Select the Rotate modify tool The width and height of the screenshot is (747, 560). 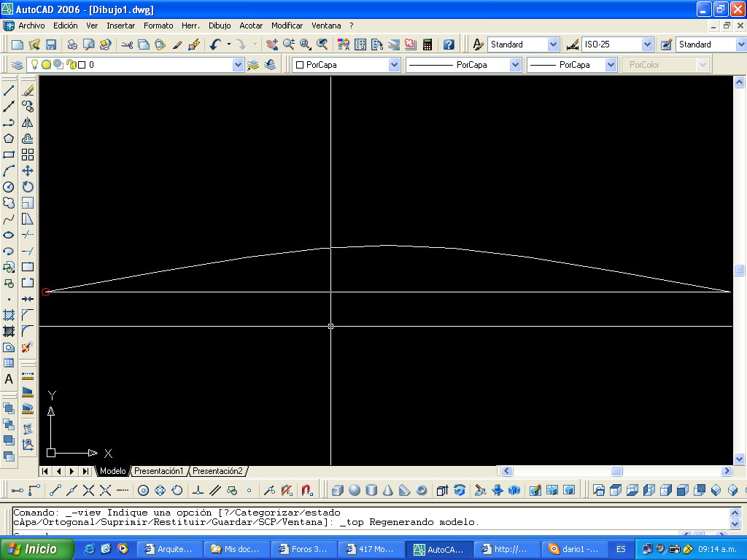coord(28,187)
